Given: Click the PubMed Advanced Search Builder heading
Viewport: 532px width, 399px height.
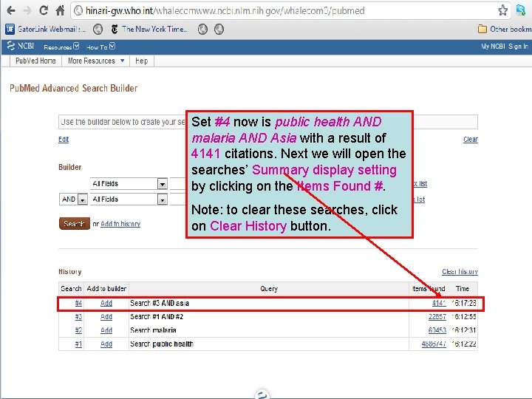Looking at the screenshot, I should coord(73,88).
